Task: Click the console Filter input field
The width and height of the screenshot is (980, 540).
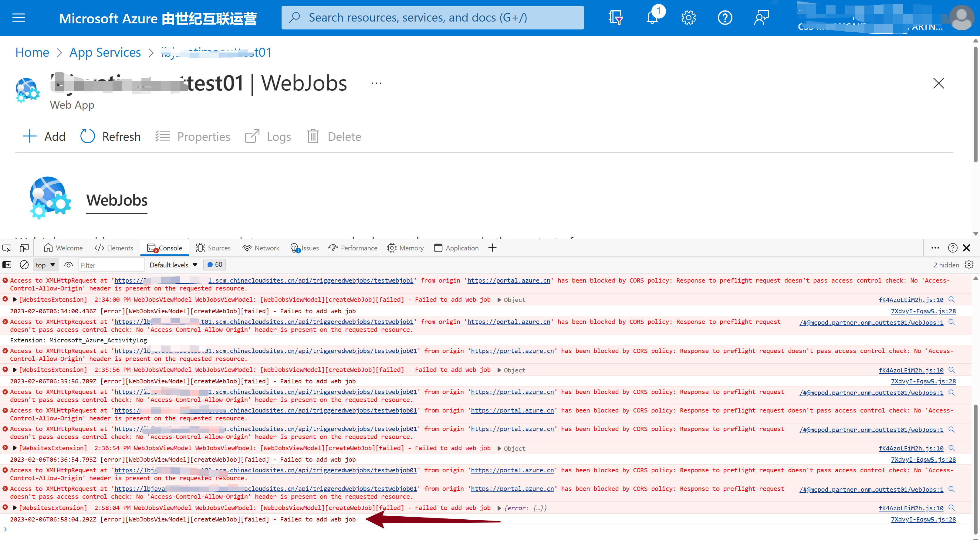Action: click(111, 265)
